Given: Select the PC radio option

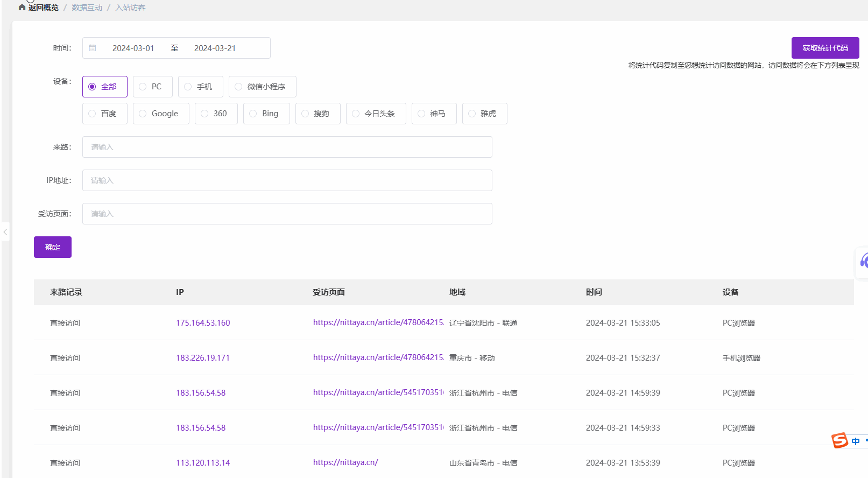Looking at the screenshot, I should [152, 87].
